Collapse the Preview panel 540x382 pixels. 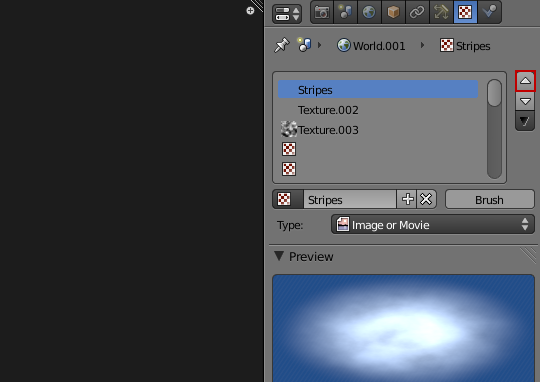coord(279,256)
